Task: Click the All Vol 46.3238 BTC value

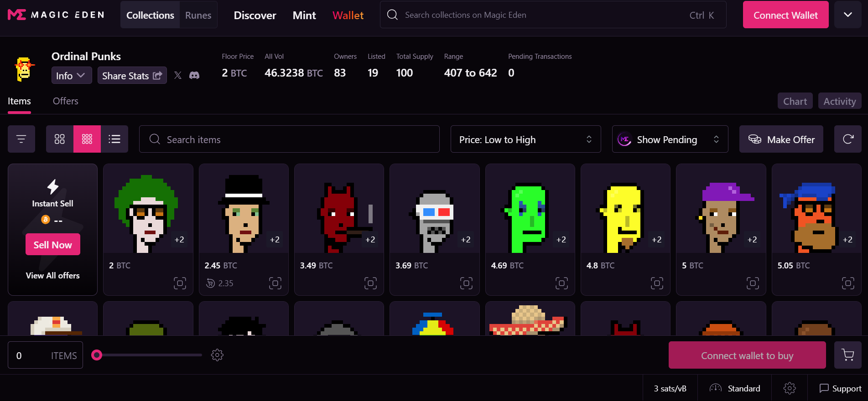Action: pyautogui.click(x=294, y=73)
